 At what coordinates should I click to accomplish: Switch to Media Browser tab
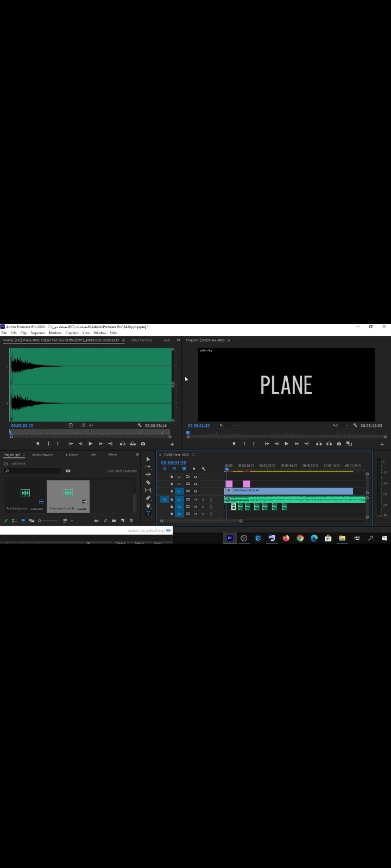[x=43, y=455]
